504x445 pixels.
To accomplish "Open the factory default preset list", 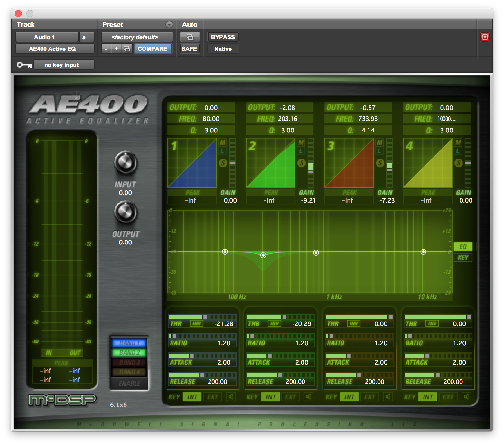I will click(137, 37).
